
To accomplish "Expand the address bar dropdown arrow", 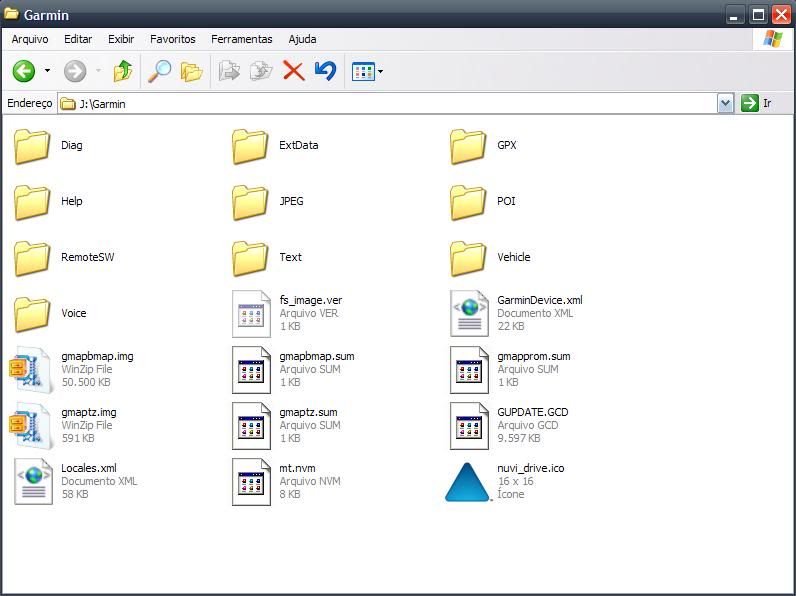I will 725,104.
